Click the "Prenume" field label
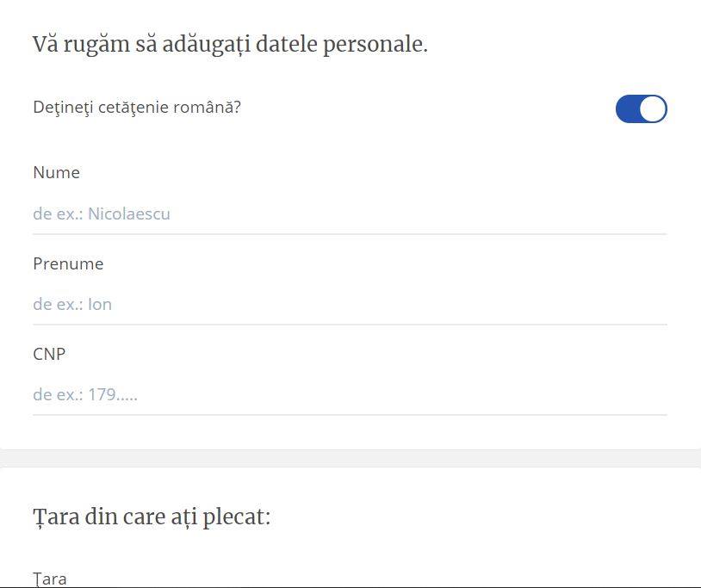The height and width of the screenshot is (588, 701). [68, 263]
